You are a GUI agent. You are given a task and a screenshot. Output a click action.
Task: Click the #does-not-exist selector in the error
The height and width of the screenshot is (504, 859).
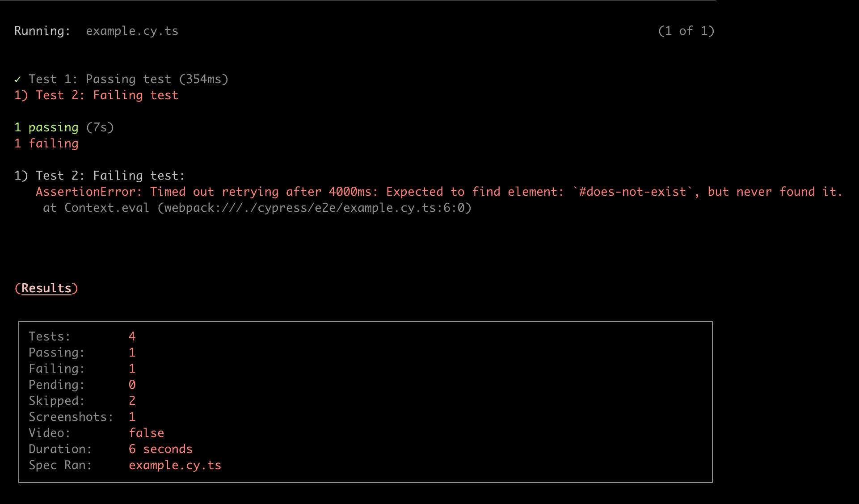(632, 192)
